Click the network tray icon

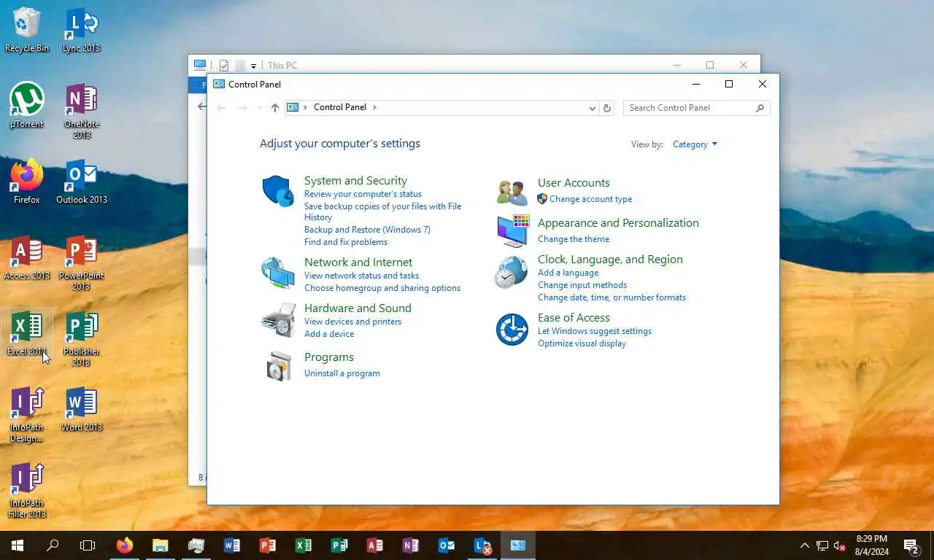click(x=822, y=545)
